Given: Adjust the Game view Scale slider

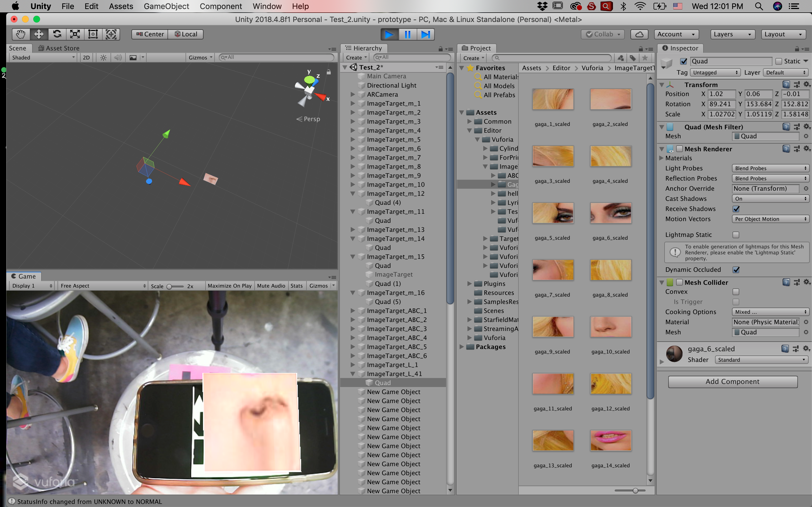Looking at the screenshot, I should coord(170,286).
